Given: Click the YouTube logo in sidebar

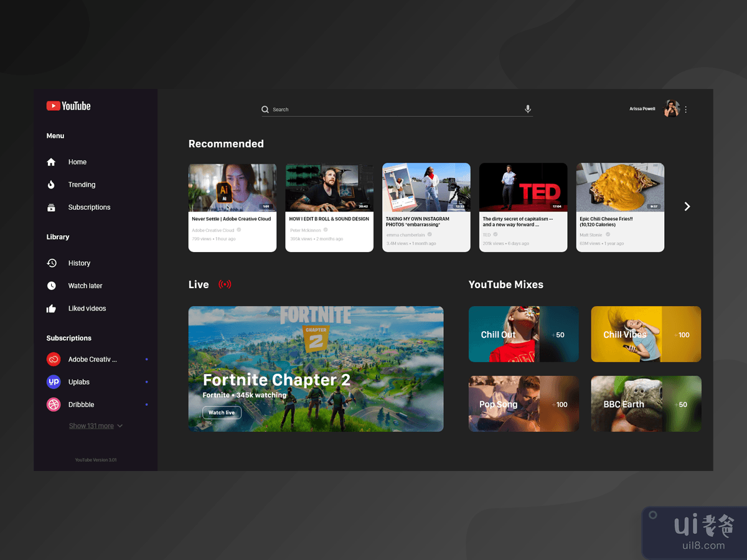Looking at the screenshot, I should [x=68, y=106].
